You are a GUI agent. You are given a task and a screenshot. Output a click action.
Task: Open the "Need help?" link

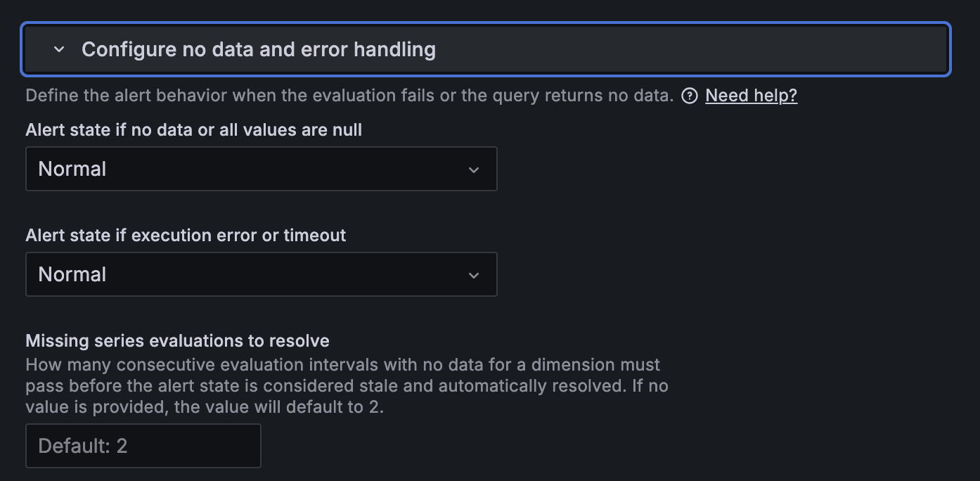(x=751, y=96)
